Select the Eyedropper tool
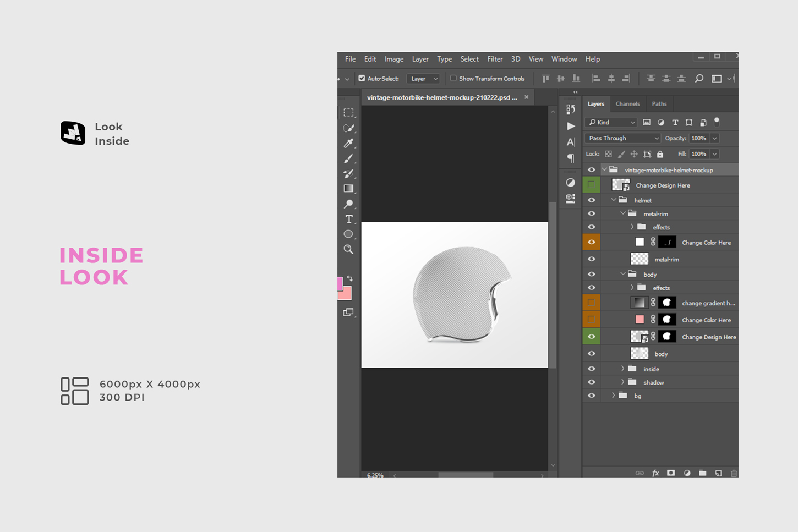The image size is (798, 532). pos(348,143)
